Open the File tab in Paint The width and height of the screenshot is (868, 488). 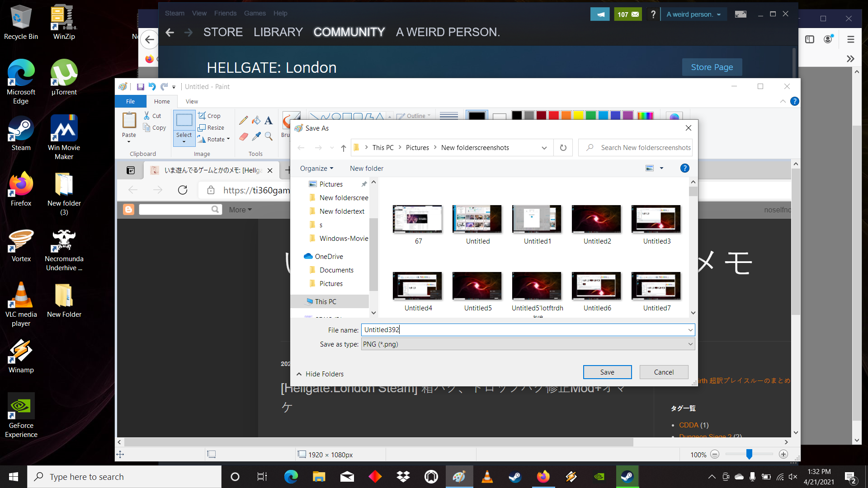click(x=130, y=101)
